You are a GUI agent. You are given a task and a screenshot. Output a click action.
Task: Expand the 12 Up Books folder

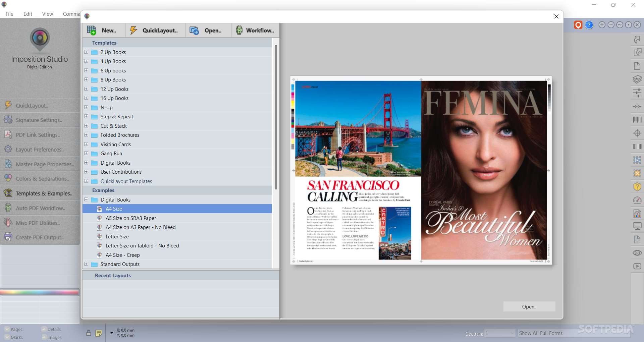click(x=86, y=89)
